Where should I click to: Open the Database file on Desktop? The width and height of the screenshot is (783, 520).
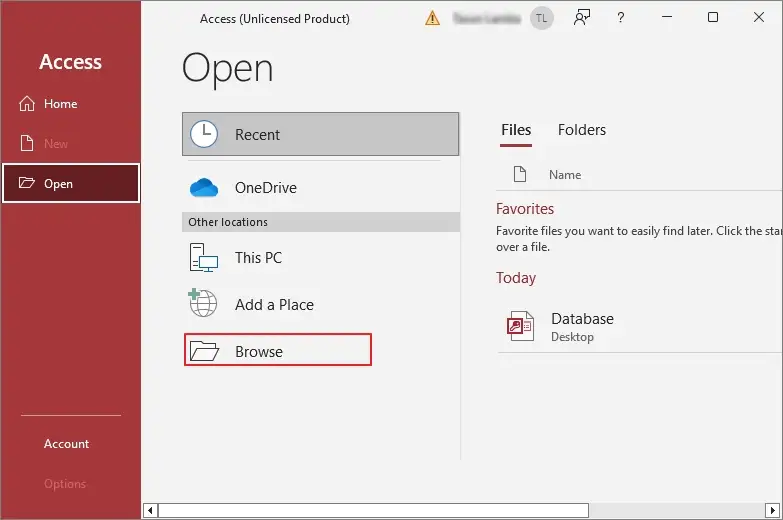tap(640, 327)
